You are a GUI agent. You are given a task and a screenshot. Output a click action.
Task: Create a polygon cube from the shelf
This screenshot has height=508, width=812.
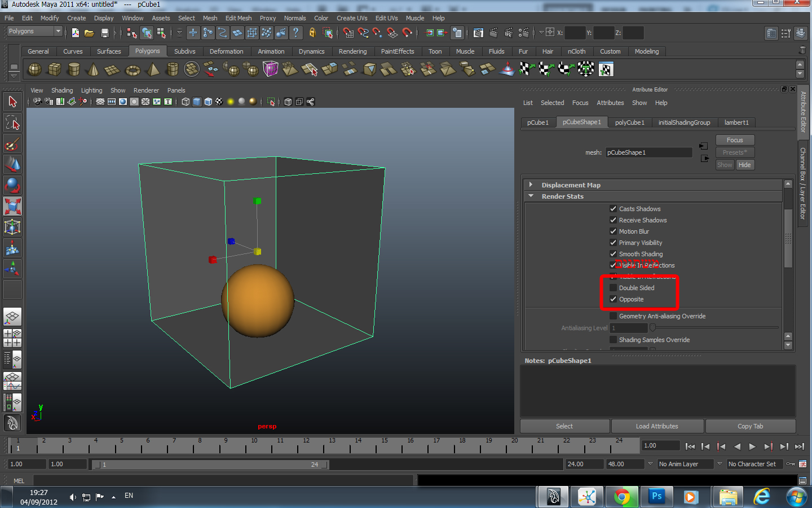coord(55,69)
